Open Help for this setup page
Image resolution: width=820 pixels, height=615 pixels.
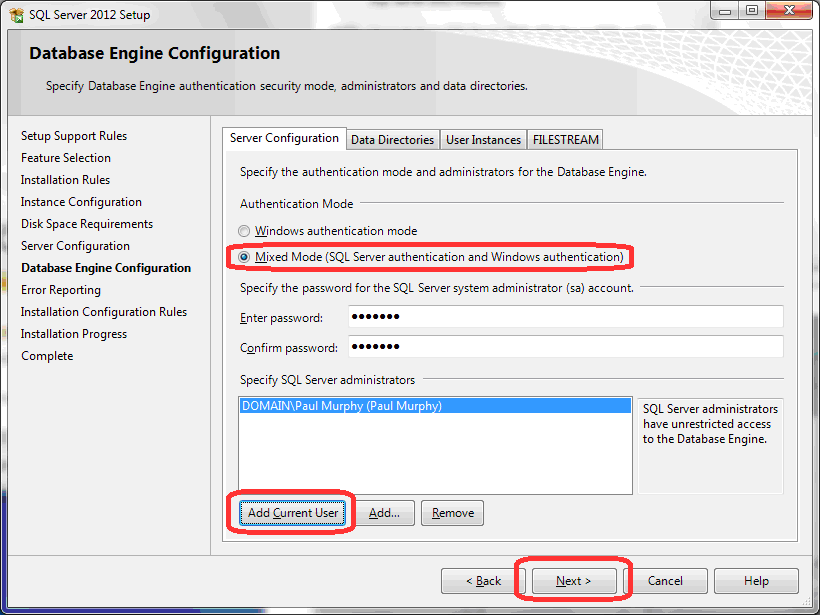pos(756,581)
